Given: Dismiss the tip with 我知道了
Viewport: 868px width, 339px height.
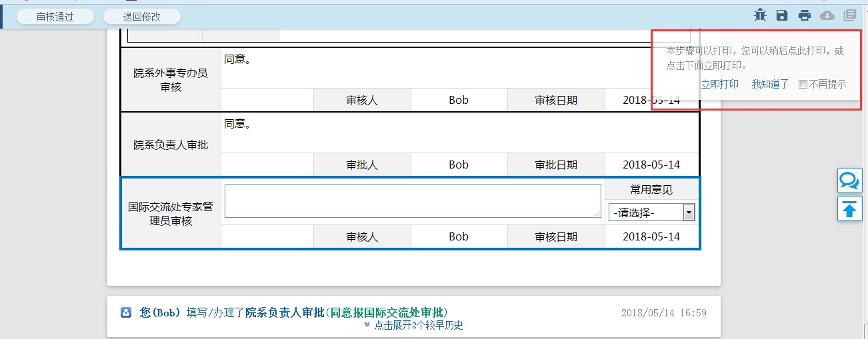Looking at the screenshot, I should click(x=770, y=84).
